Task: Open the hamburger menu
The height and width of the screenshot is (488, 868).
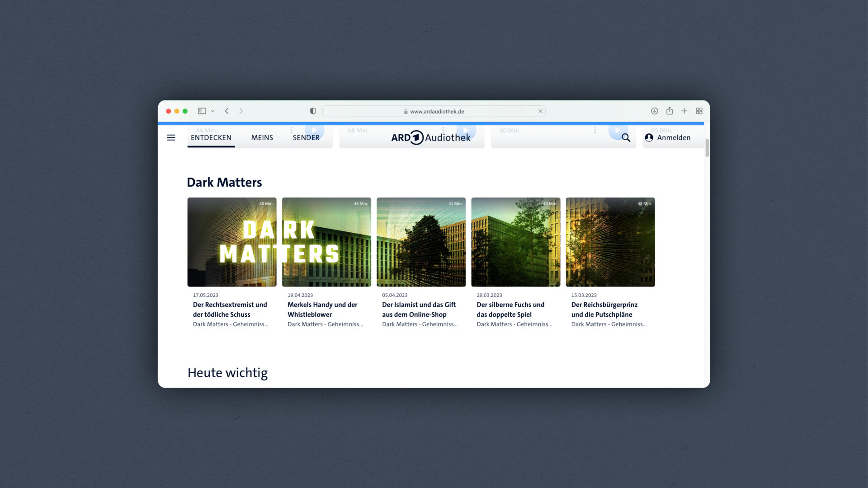Action: pyautogui.click(x=171, y=137)
